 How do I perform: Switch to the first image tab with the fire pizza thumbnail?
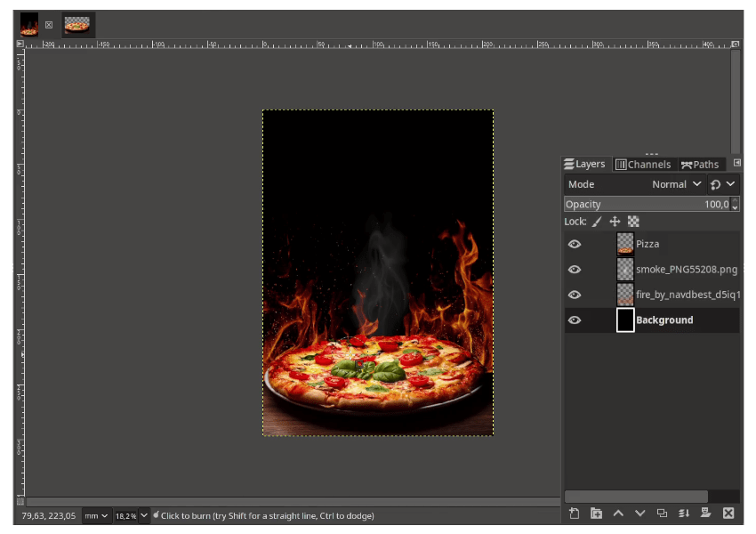pos(29,25)
